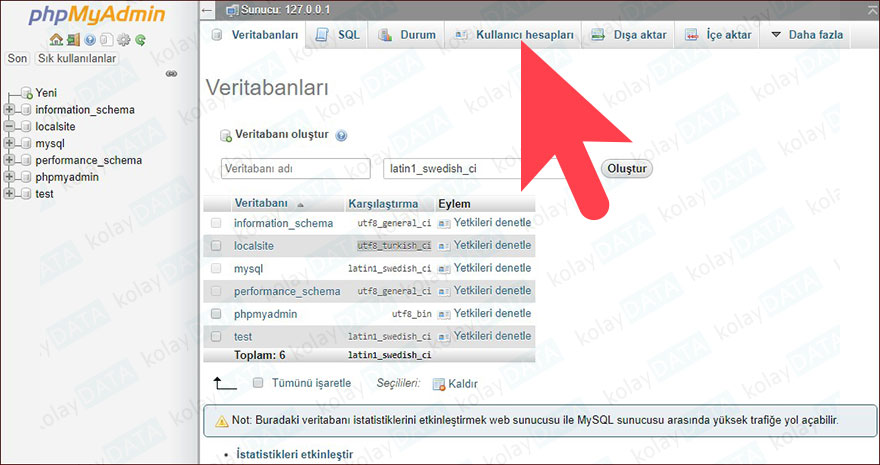Open localsite database from the tree
The image size is (880, 465).
coord(55,127)
